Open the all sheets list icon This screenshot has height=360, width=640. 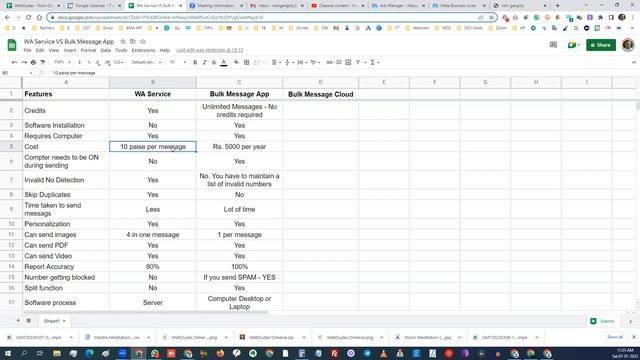(29, 321)
